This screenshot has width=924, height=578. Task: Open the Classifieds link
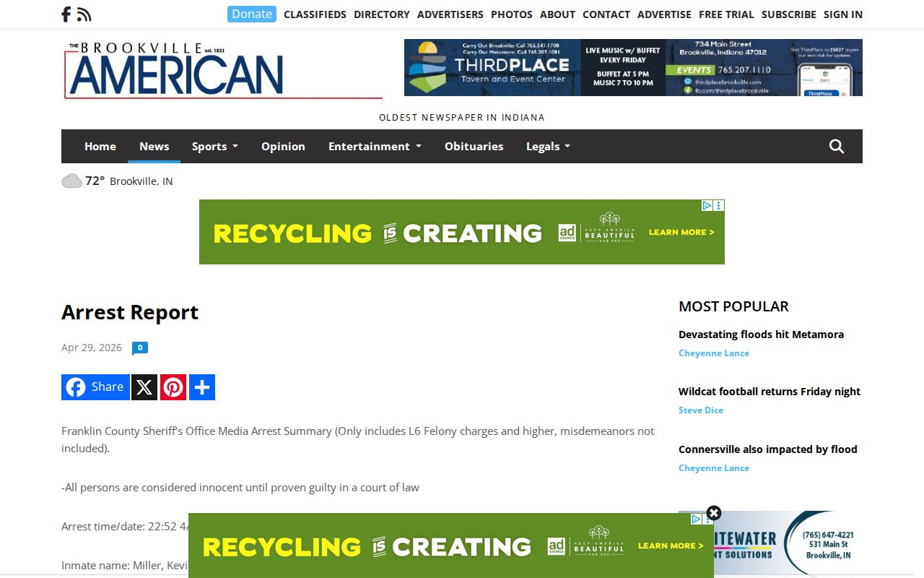(x=315, y=14)
